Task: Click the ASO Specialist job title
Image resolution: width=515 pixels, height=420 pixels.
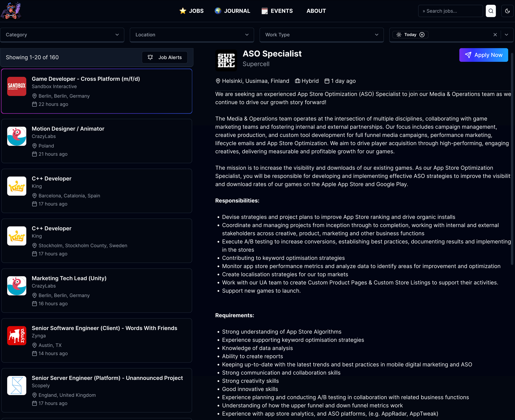Action: [272, 54]
